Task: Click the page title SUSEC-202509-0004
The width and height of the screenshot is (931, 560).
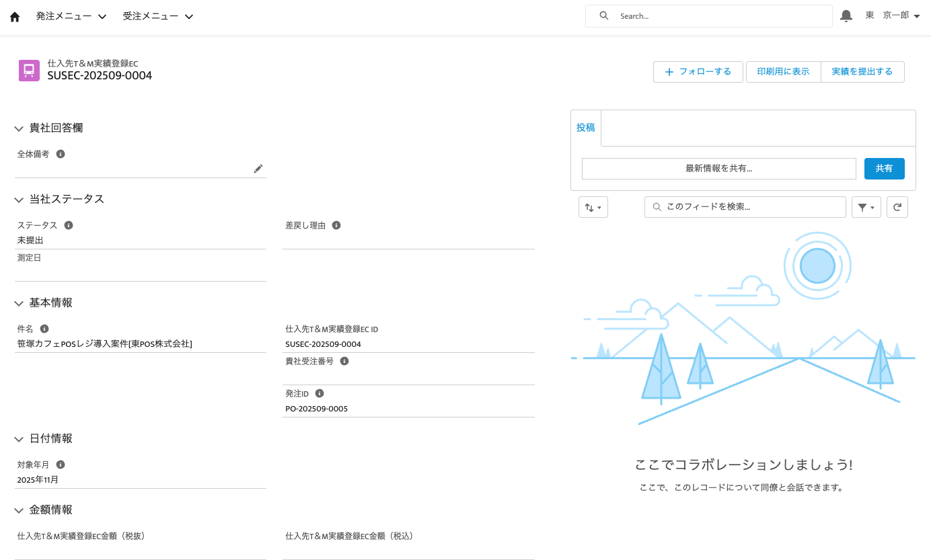Action: [100, 76]
